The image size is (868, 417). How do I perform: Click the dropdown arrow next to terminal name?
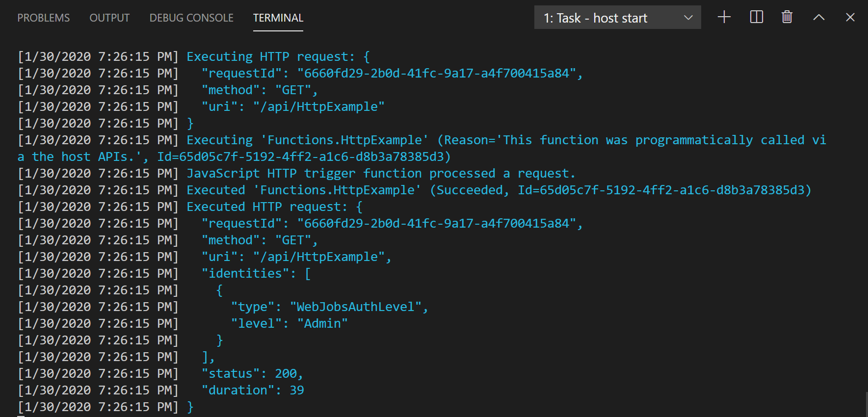pyautogui.click(x=689, y=17)
